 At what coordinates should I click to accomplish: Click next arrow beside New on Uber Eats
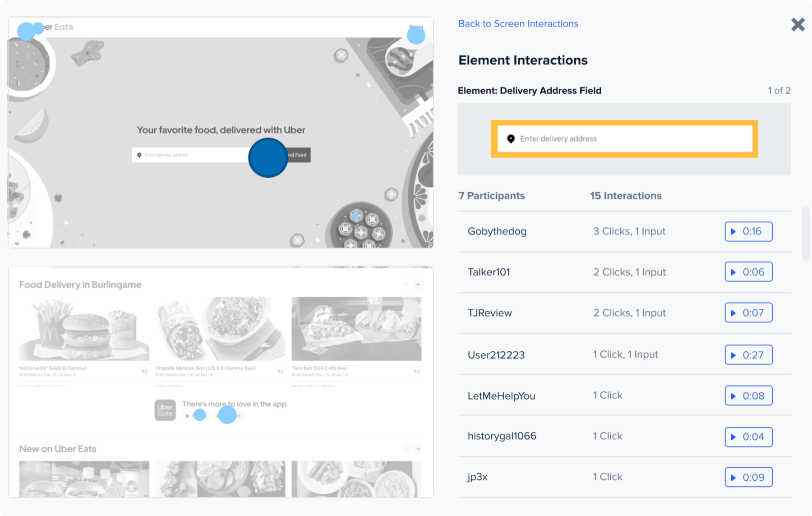pyautogui.click(x=418, y=449)
